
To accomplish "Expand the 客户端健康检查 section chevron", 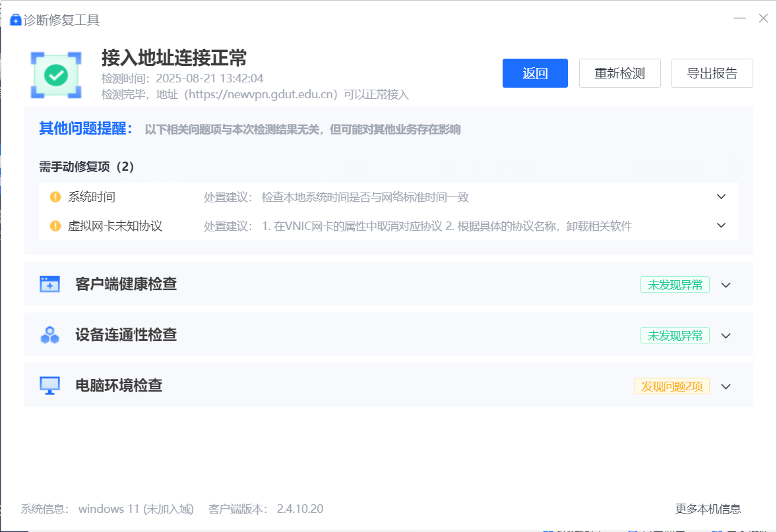I will (726, 285).
